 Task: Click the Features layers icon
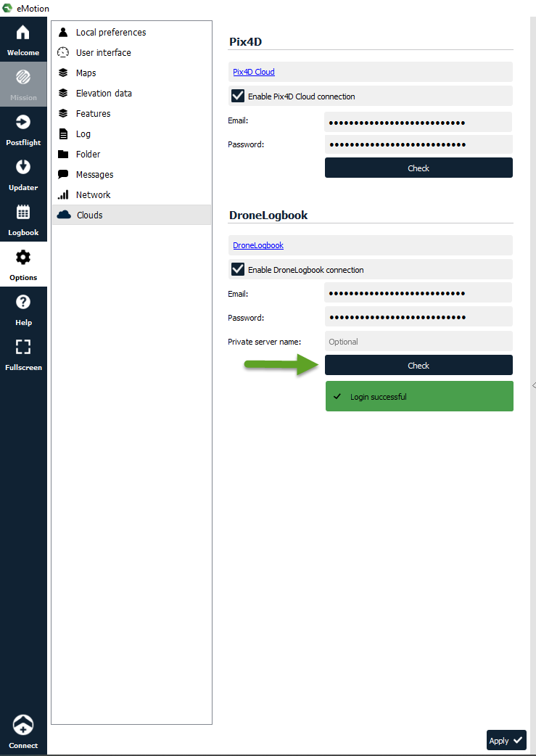coord(63,113)
